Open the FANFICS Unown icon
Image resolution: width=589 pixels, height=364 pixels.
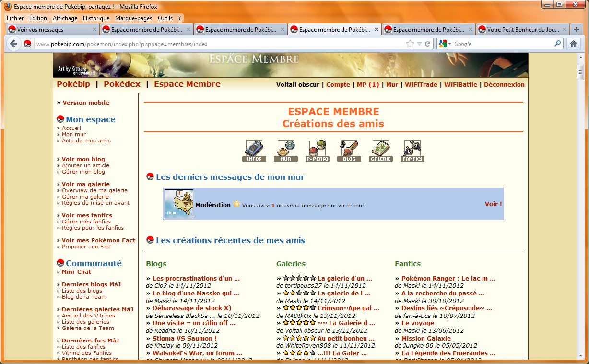coord(412,151)
